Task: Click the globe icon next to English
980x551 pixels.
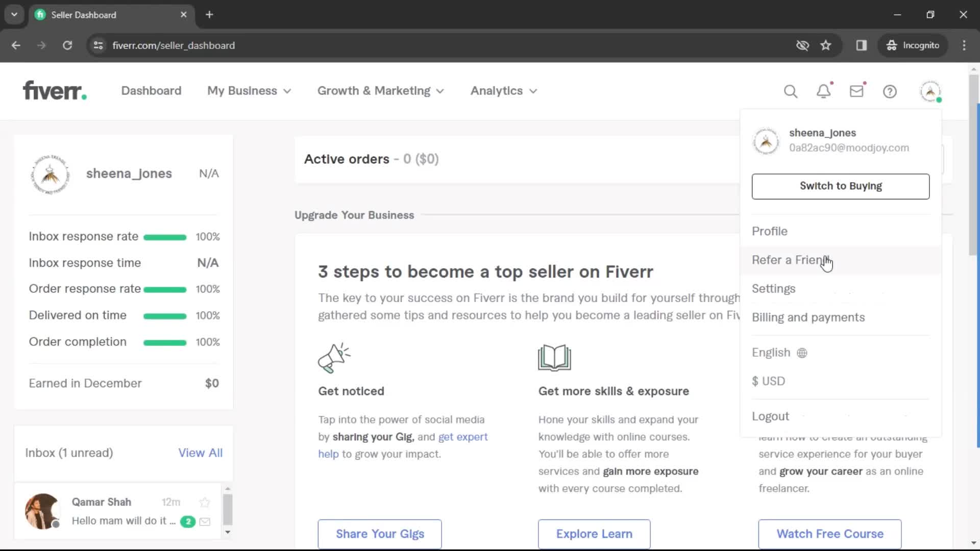Action: click(802, 353)
